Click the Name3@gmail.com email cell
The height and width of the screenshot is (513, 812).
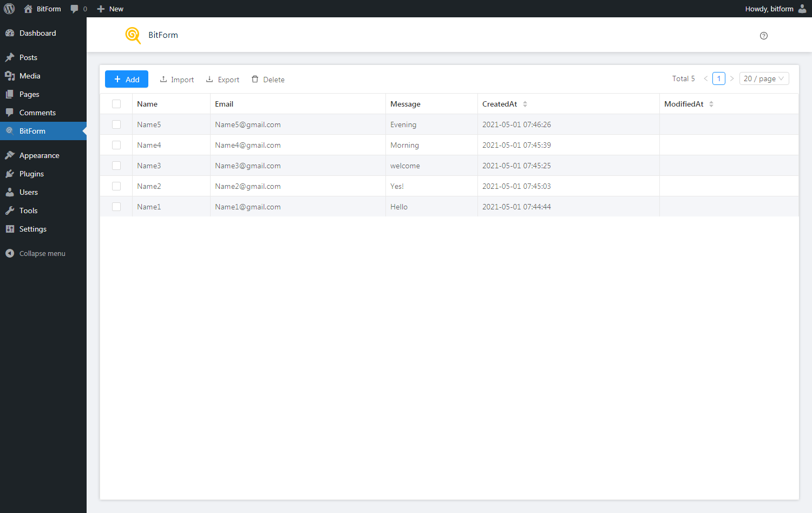click(298, 166)
